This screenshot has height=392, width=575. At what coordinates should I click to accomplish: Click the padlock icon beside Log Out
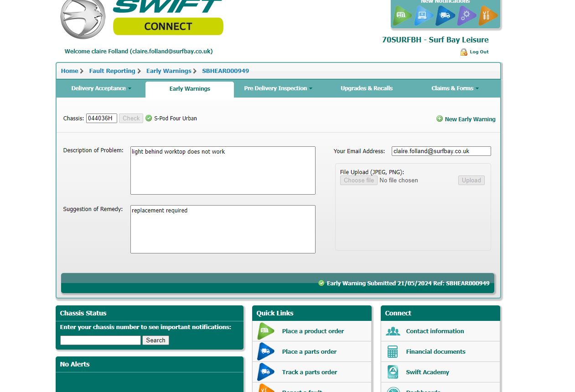point(464,52)
